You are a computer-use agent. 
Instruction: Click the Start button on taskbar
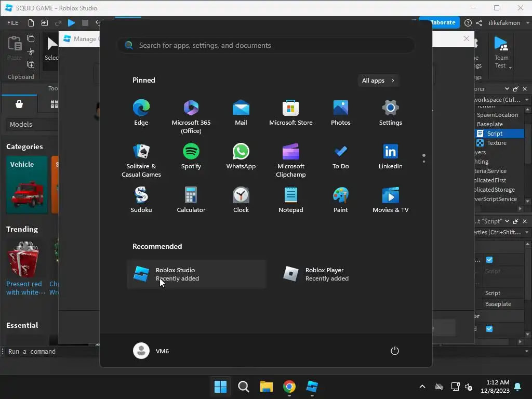[220, 387]
